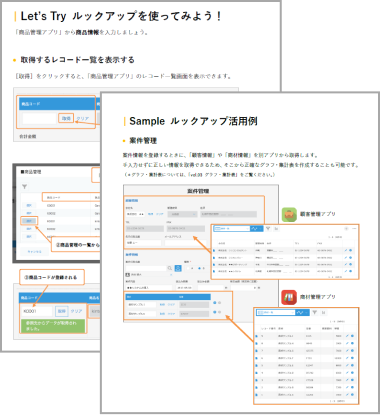The height and width of the screenshot is (415, 381).
Task: Add a row with the second table row's plus icon
Action: (214, 312)
